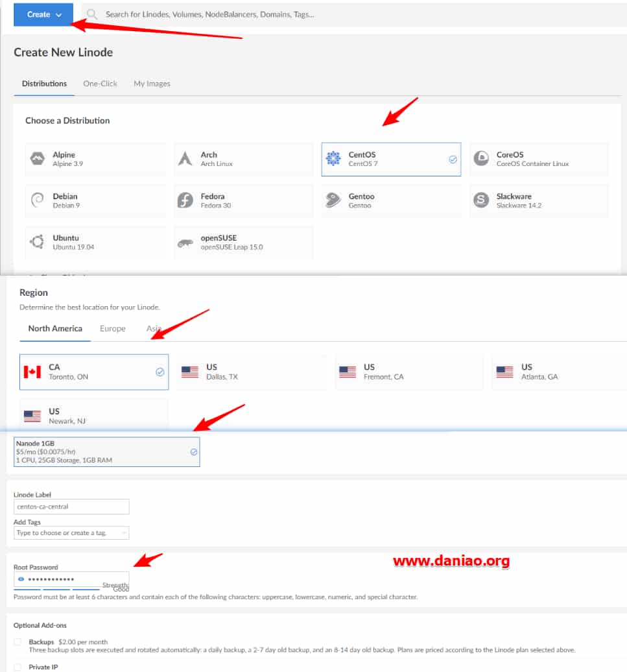
Task: Pick the Ubuntu logo icon
Action: point(37,242)
